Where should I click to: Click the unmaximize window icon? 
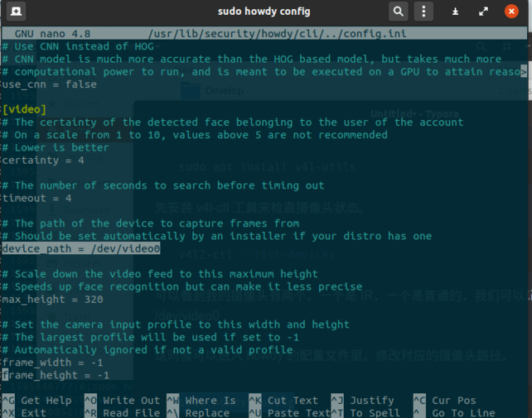click(483, 12)
